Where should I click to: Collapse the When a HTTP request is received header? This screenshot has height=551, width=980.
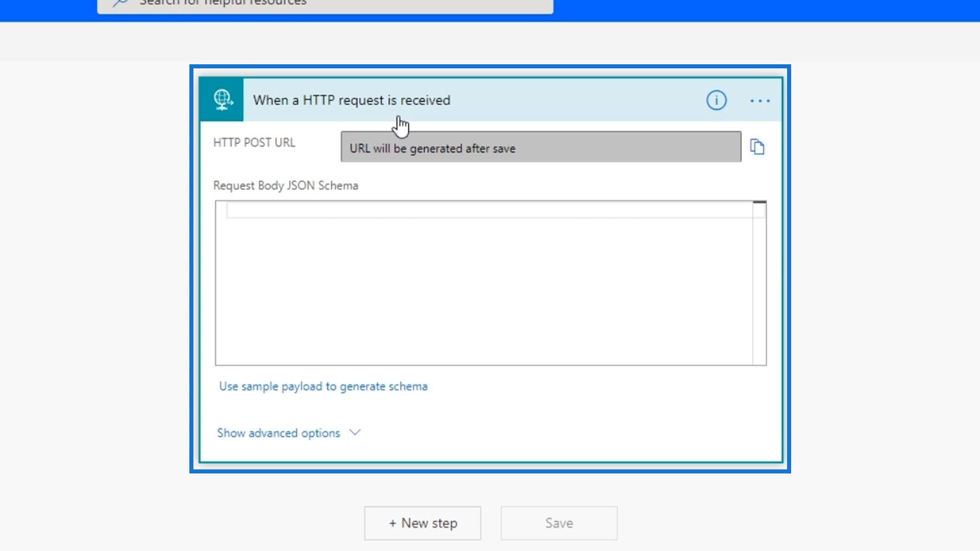click(x=561, y=100)
